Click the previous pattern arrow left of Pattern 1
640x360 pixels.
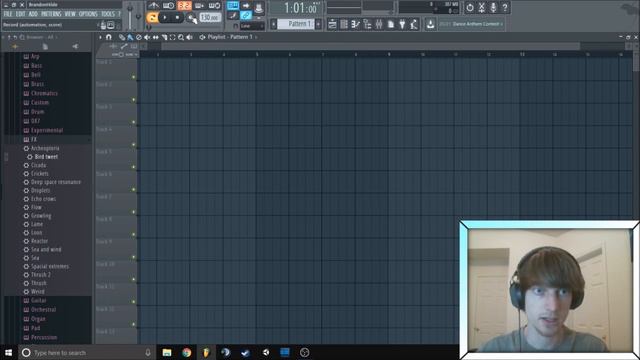(x=273, y=24)
